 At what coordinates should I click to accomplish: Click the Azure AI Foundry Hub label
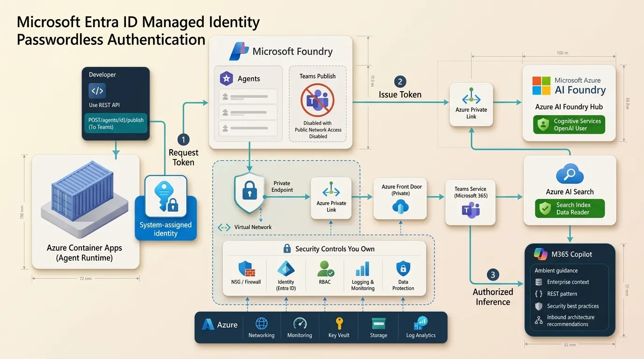coord(569,107)
